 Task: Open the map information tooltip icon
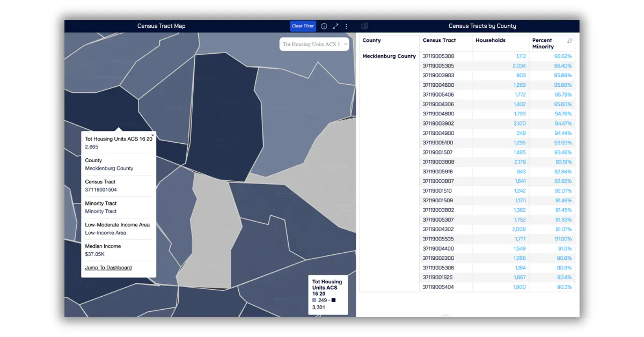[324, 25]
